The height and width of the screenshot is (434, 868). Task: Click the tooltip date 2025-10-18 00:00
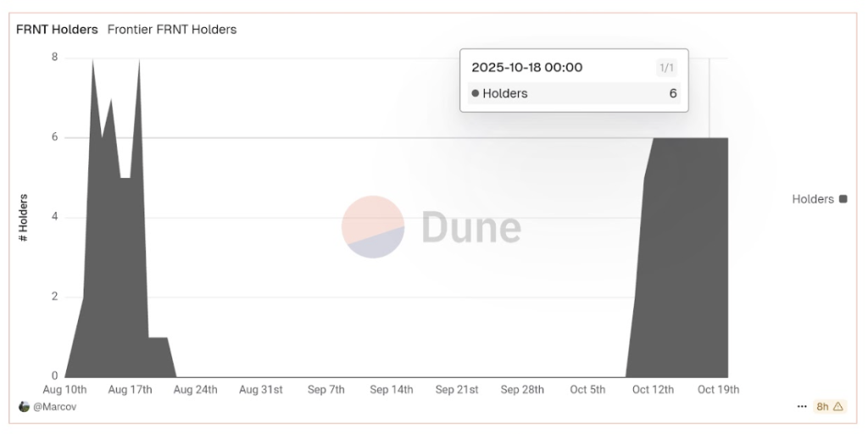tap(527, 68)
